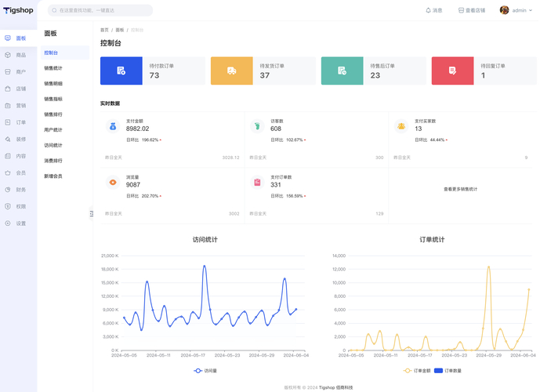Click the bell 消息 notifications icon
Screen dimensions: 540x392
tap(428, 10)
